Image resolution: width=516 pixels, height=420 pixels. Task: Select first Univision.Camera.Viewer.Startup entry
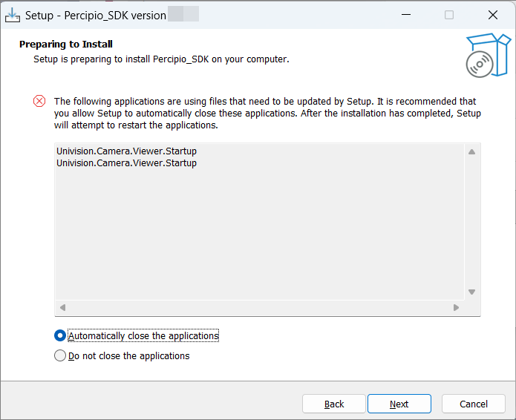127,151
